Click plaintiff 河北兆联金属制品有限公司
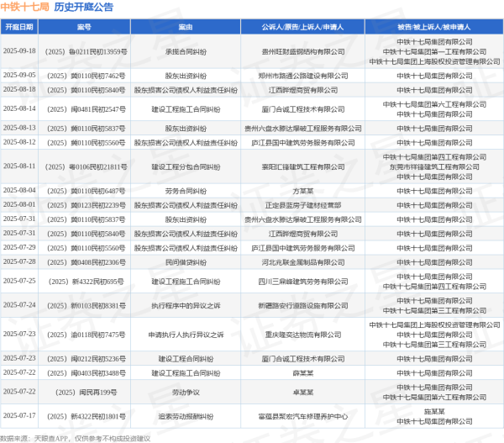This screenshot has height=443, width=504. pos(302,262)
